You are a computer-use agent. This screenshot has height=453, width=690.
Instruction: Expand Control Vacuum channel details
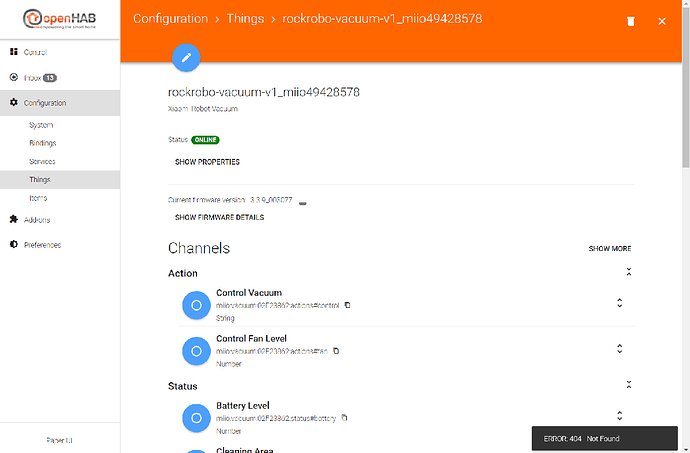tap(620, 303)
